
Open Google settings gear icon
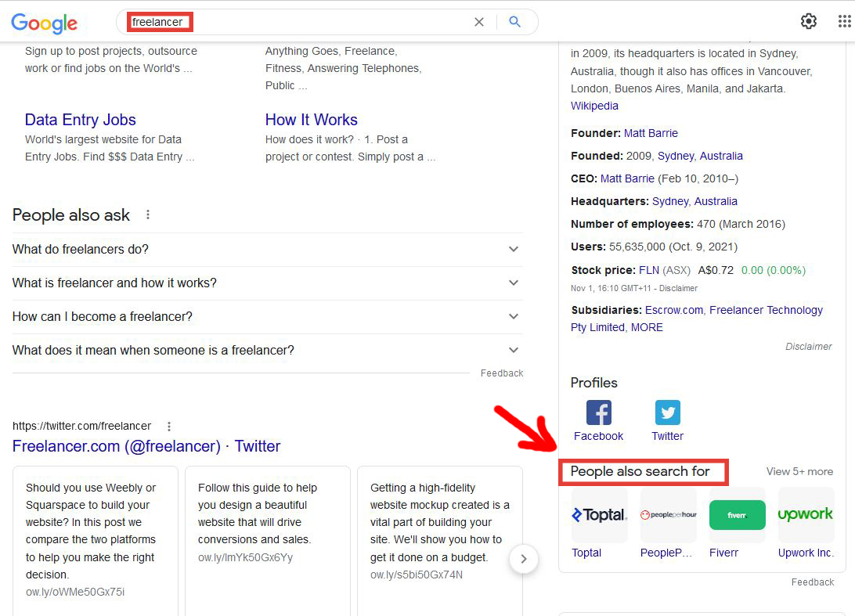[x=809, y=21]
